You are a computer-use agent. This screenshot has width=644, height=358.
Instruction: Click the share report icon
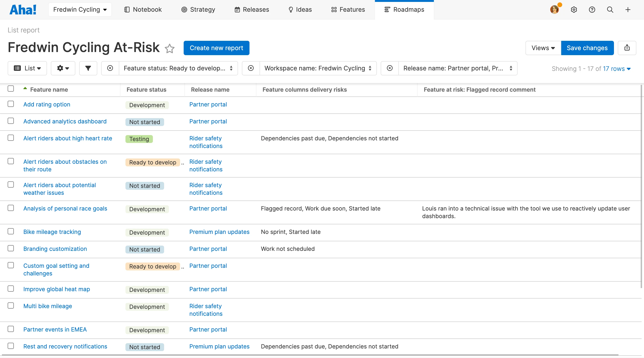[x=627, y=48]
